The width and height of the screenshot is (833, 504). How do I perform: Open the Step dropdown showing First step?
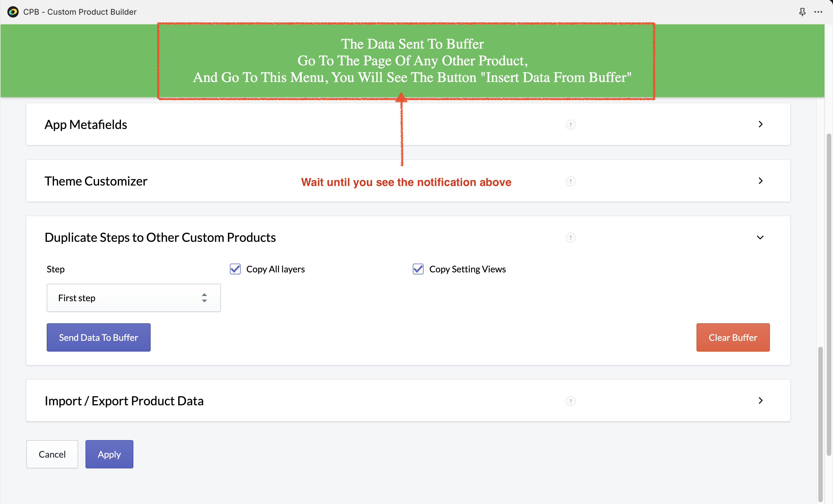tap(134, 298)
